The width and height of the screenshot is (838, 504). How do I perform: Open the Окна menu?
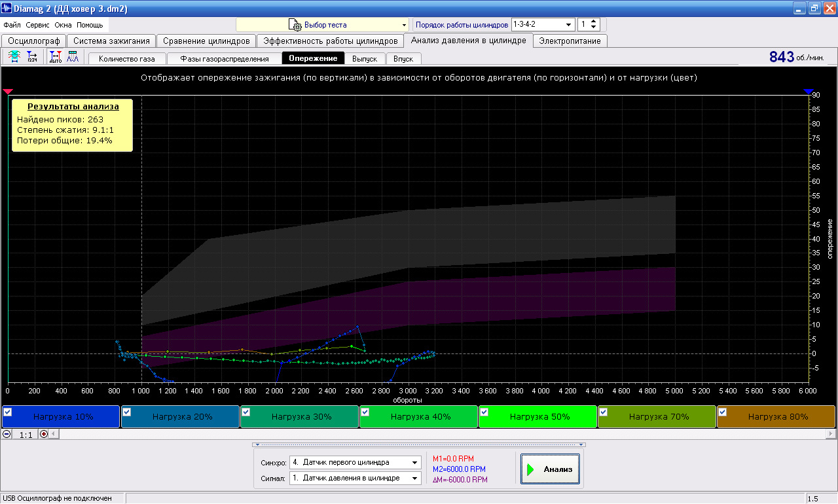63,25
